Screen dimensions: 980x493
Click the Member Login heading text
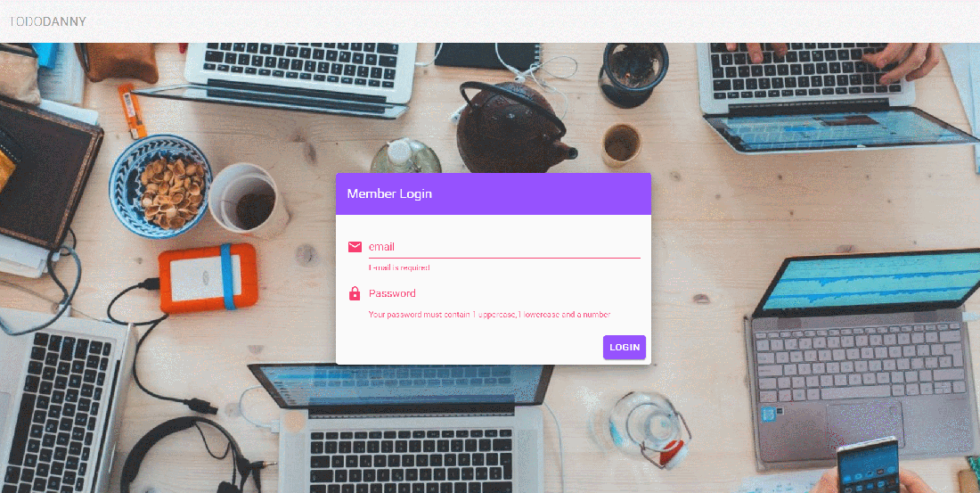(389, 194)
